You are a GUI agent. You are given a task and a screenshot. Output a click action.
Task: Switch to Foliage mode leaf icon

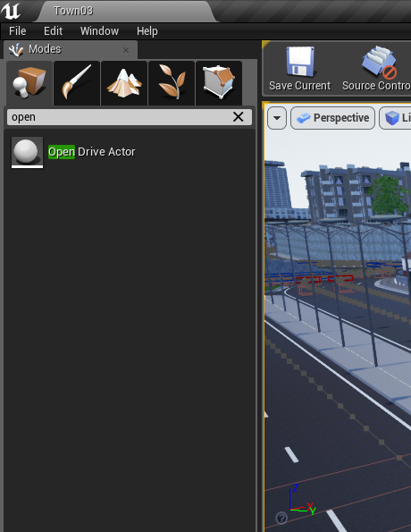(172, 83)
